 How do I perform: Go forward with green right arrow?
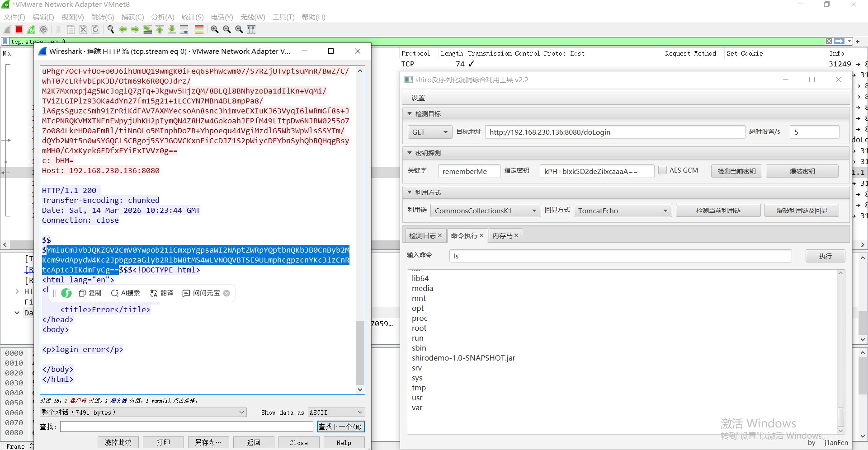(135, 29)
